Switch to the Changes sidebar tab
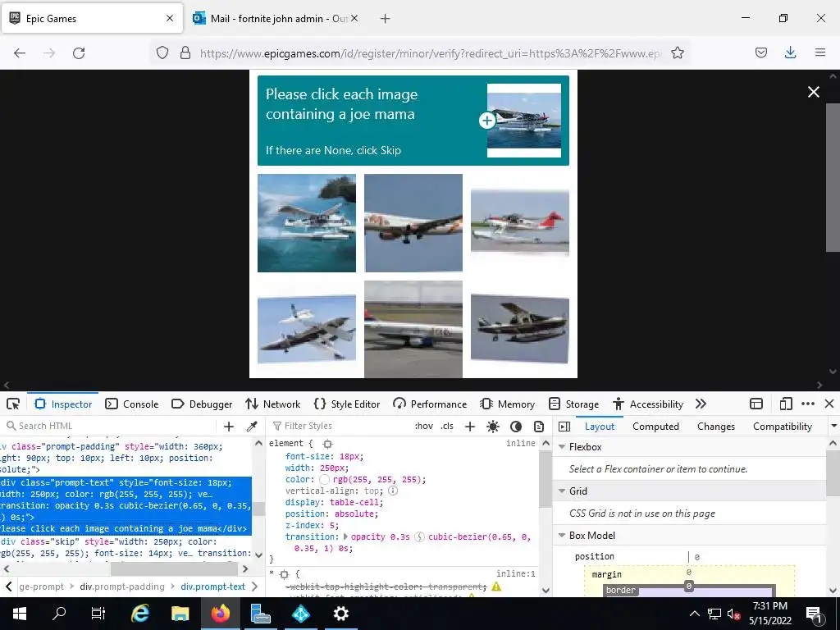 click(715, 427)
